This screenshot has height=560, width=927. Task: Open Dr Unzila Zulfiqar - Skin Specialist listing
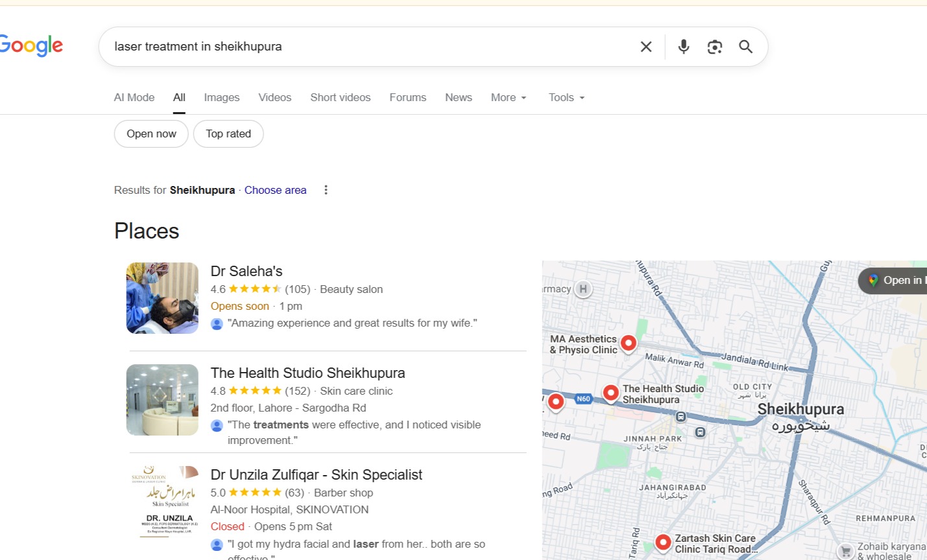click(x=316, y=474)
